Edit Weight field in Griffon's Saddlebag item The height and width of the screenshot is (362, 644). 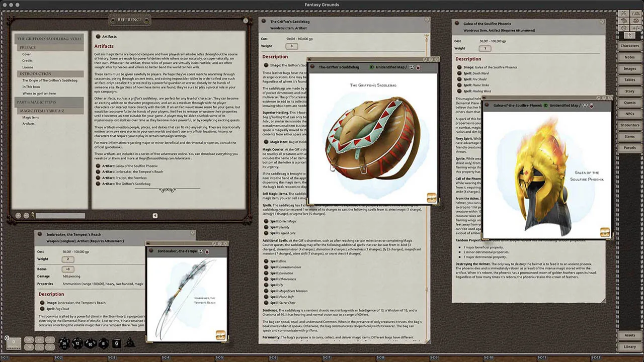coord(291,46)
